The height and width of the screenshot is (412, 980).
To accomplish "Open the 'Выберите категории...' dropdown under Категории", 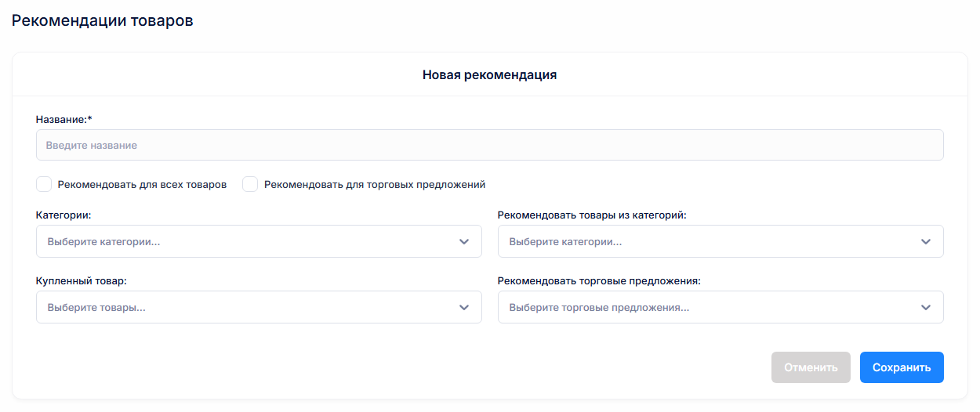I will click(x=243, y=242).
